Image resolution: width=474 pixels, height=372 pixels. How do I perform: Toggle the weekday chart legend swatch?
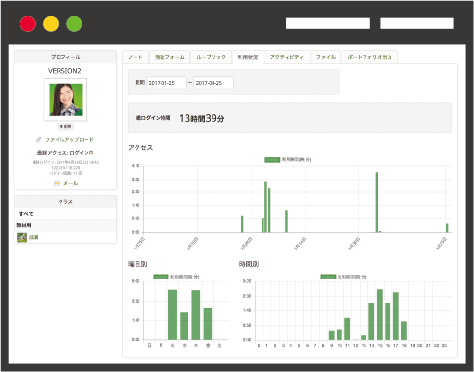[161, 277]
